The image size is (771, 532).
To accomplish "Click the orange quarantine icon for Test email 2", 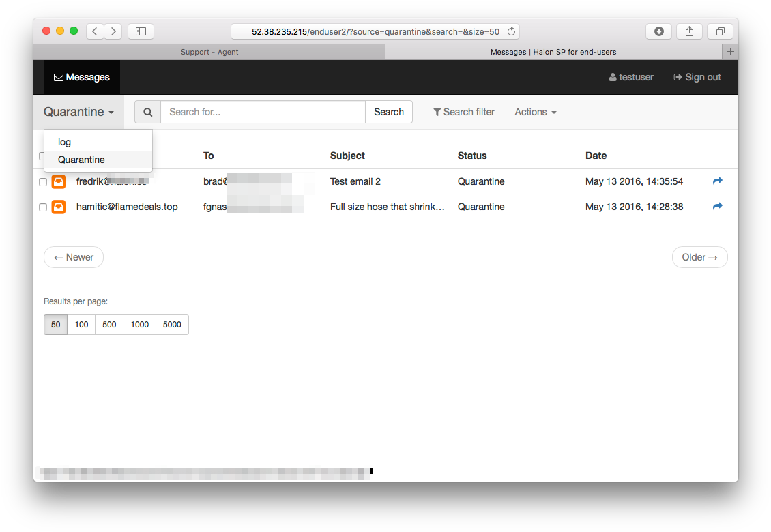I will point(59,181).
